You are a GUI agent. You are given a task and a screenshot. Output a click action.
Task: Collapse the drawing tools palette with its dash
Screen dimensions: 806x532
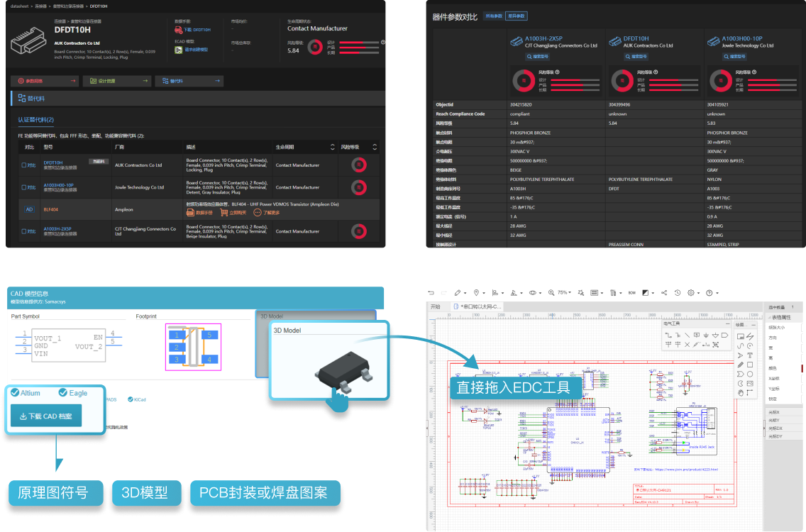tap(753, 325)
